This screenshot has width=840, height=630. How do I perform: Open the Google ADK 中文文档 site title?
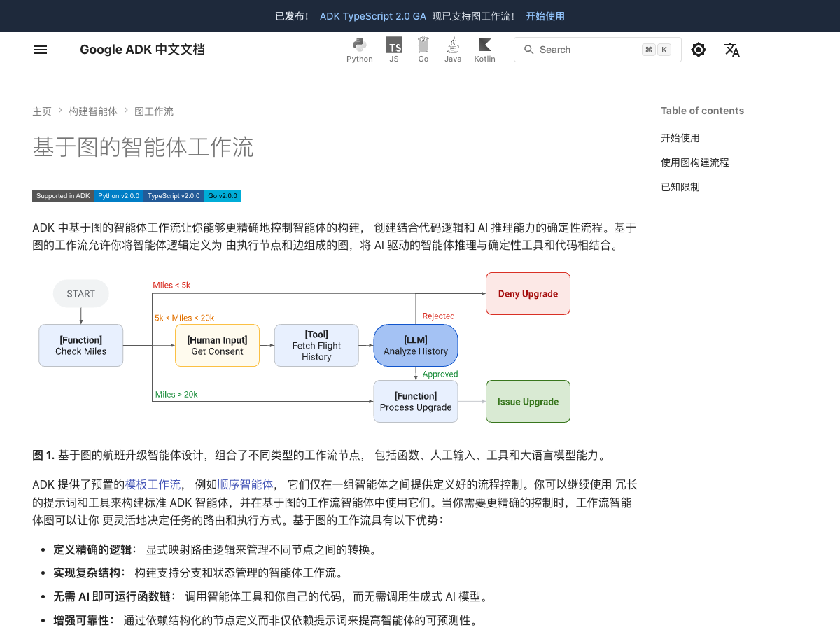pyautogui.click(x=143, y=50)
